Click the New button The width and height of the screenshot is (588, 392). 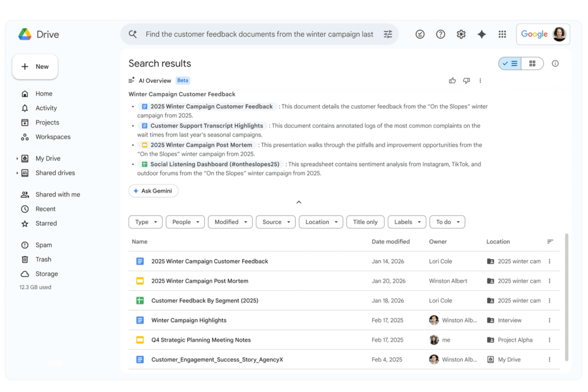click(x=35, y=67)
